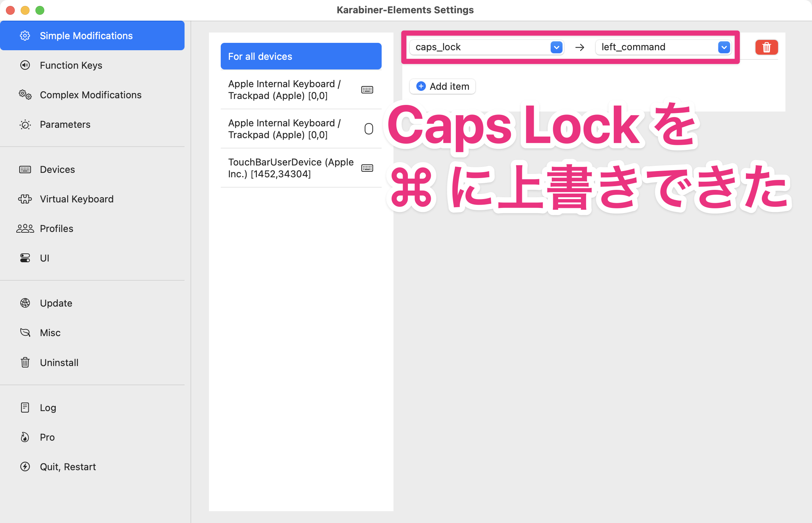Viewport: 812px width, 523px height.
Task: Click the Pro flame icon
Action: coord(25,437)
